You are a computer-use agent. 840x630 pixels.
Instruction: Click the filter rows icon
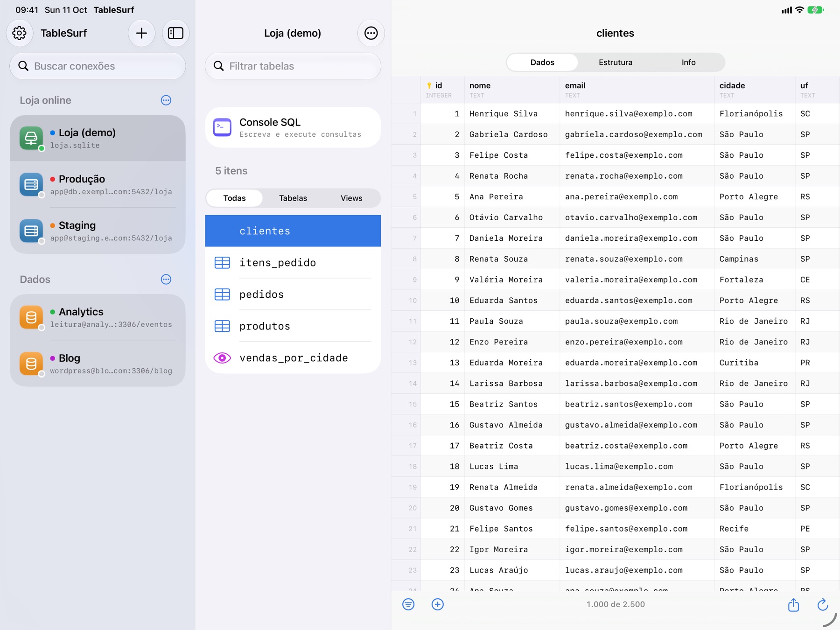(408, 604)
